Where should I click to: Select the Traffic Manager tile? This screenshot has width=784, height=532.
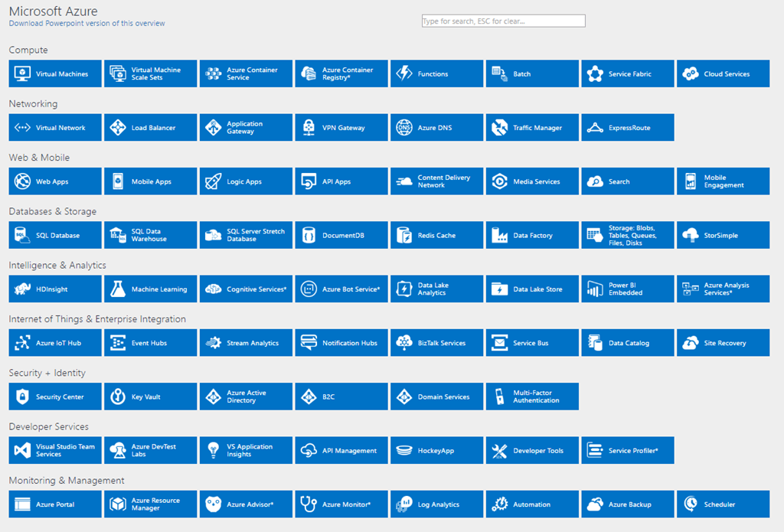click(533, 128)
